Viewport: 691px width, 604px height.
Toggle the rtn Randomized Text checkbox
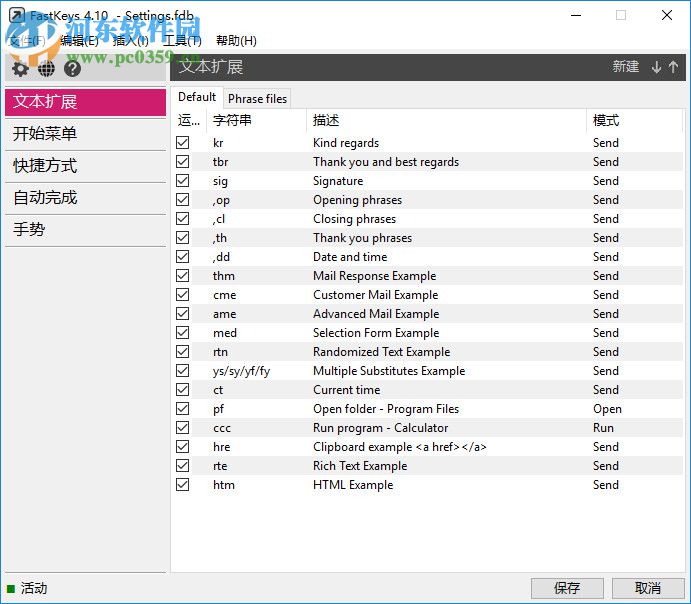[182, 352]
